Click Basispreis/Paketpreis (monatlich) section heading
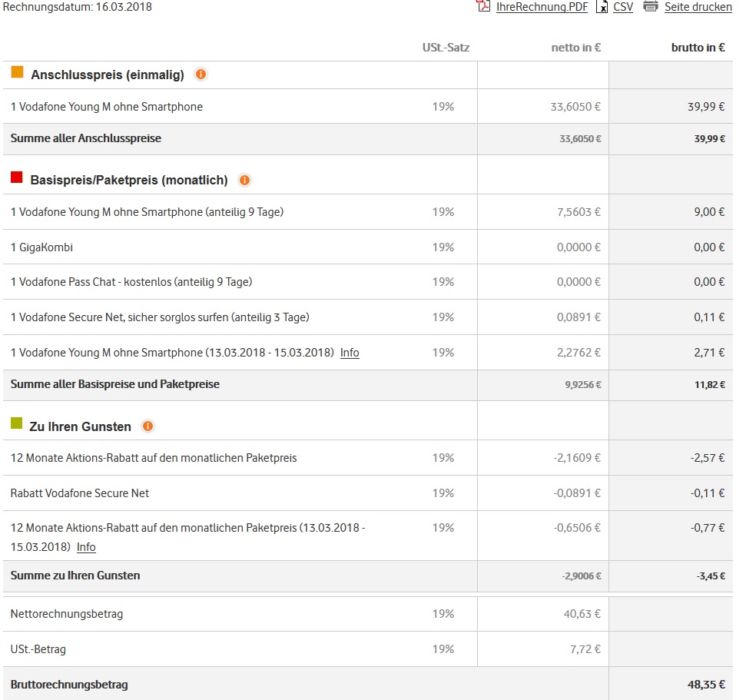This screenshot has height=700, width=746. coord(129,181)
